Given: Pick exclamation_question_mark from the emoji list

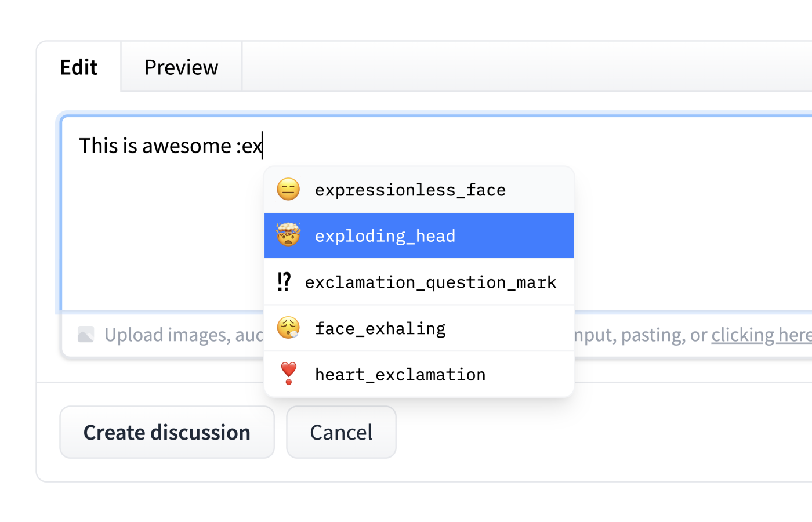Looking at the screenshot, I should coord(430,282).
